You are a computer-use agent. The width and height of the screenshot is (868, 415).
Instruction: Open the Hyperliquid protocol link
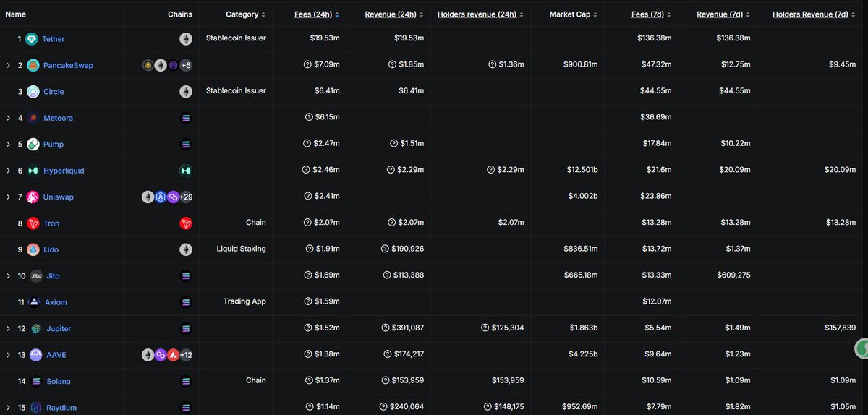pyautogui.click(x=64, y=171)
